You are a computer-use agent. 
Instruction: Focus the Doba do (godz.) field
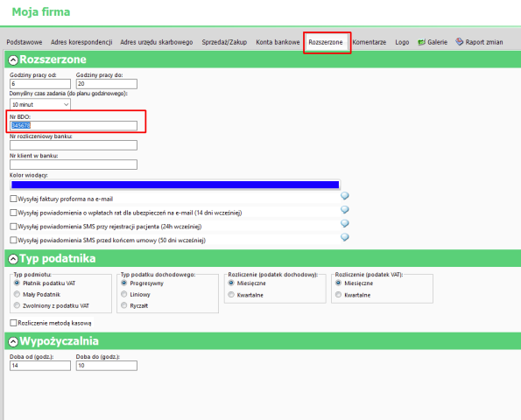[x=106, y=366]
